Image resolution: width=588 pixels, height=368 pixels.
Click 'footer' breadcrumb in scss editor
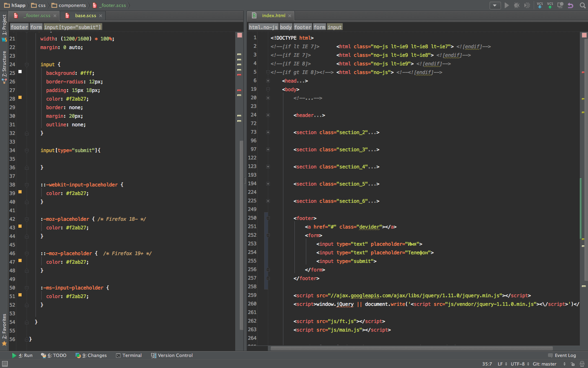tap(19, 27)
